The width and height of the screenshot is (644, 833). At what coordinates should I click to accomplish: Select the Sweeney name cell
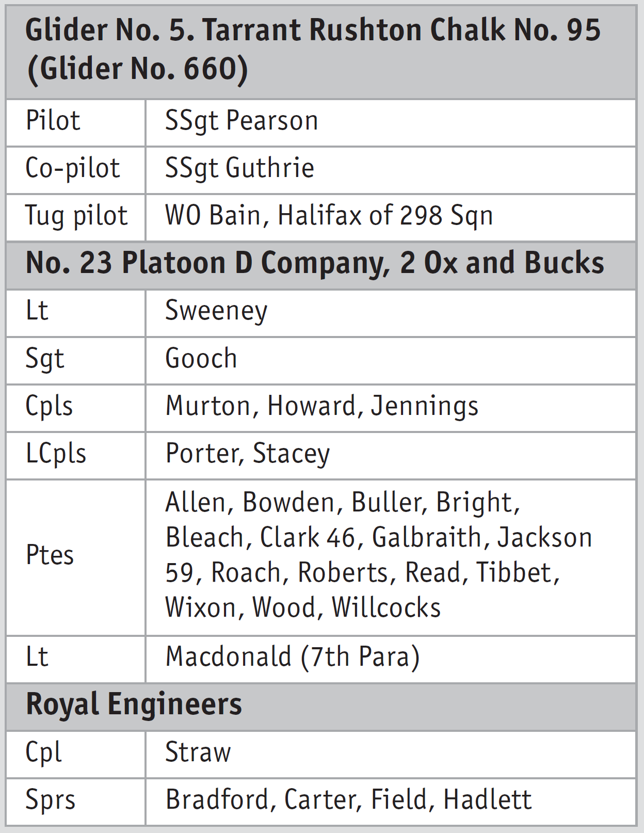[216, 311]
